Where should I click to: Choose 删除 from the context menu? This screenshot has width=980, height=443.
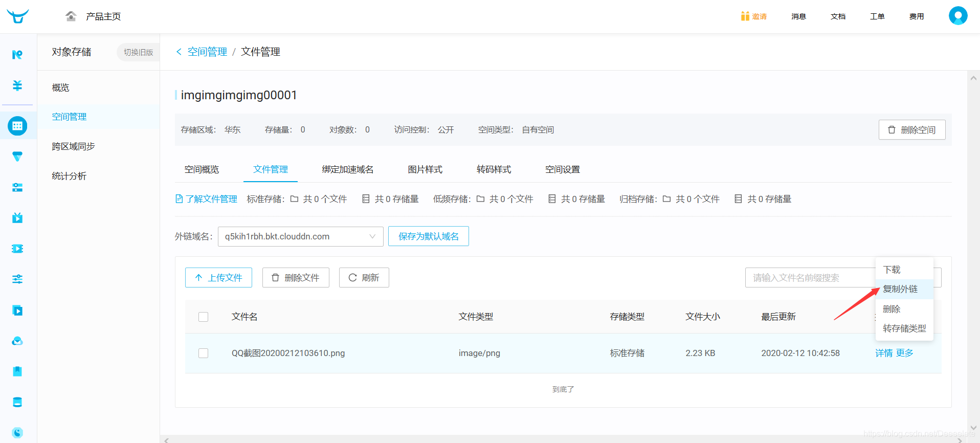click(904, 309)
